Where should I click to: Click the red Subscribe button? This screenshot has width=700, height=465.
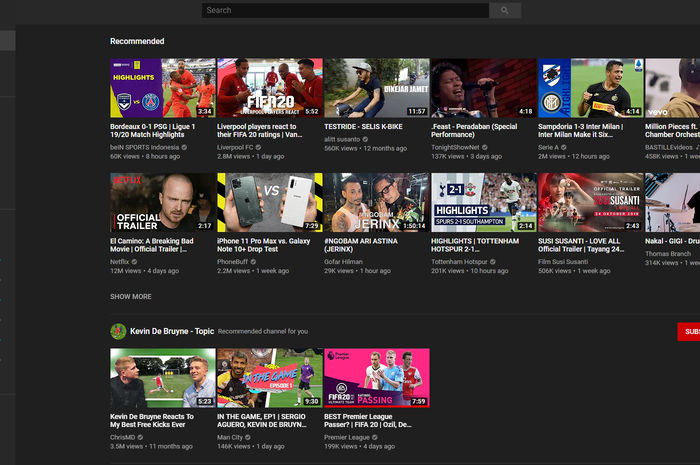(689, 332)
